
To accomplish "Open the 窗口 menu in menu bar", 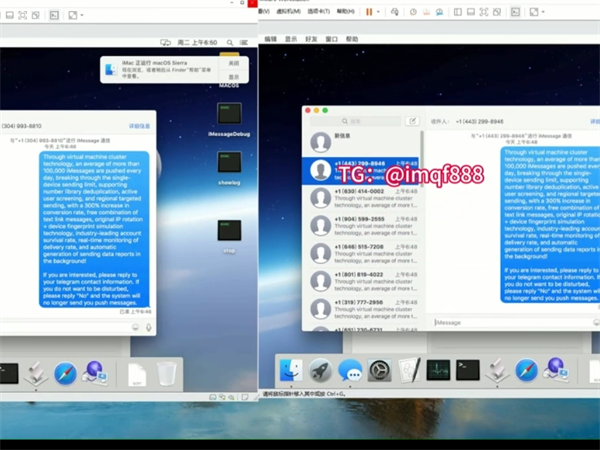I will pyautogui.click(x=331, y=39).
